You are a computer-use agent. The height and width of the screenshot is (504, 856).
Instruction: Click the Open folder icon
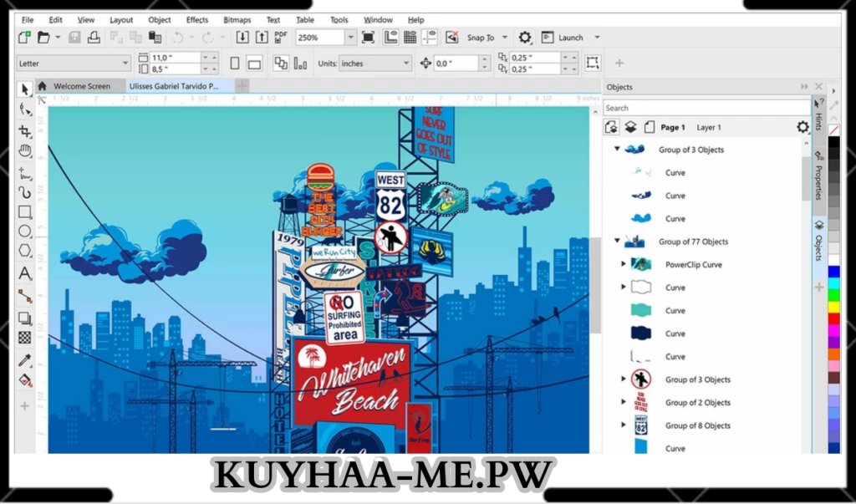click(x=43, y=37)
